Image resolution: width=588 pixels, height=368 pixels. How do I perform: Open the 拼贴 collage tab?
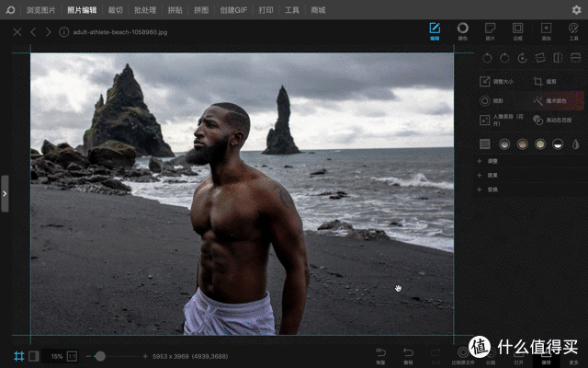175,10
